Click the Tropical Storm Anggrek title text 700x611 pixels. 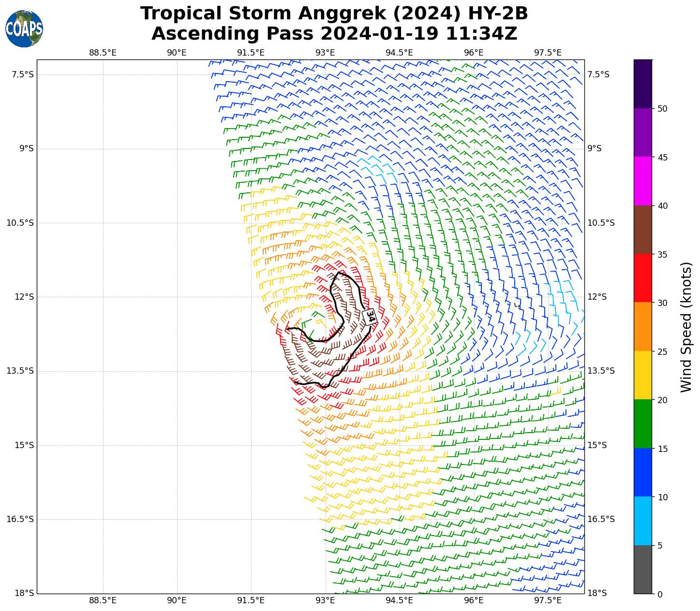click(334, 14)
